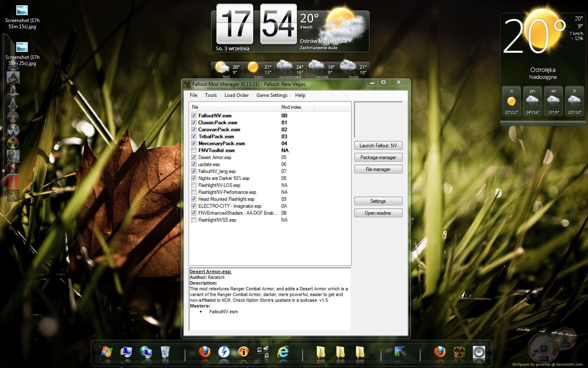Open the Game Settings menu
Screen dimensions: 588x368
[x=272, y=95]
